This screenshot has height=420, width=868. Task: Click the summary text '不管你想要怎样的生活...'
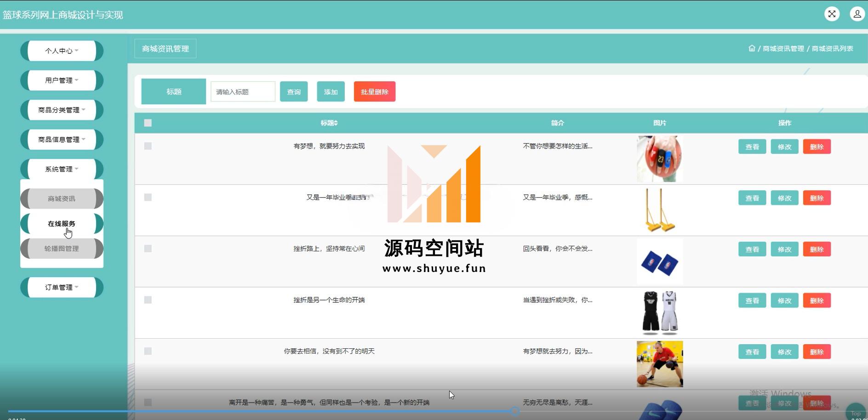coord(557,146)
